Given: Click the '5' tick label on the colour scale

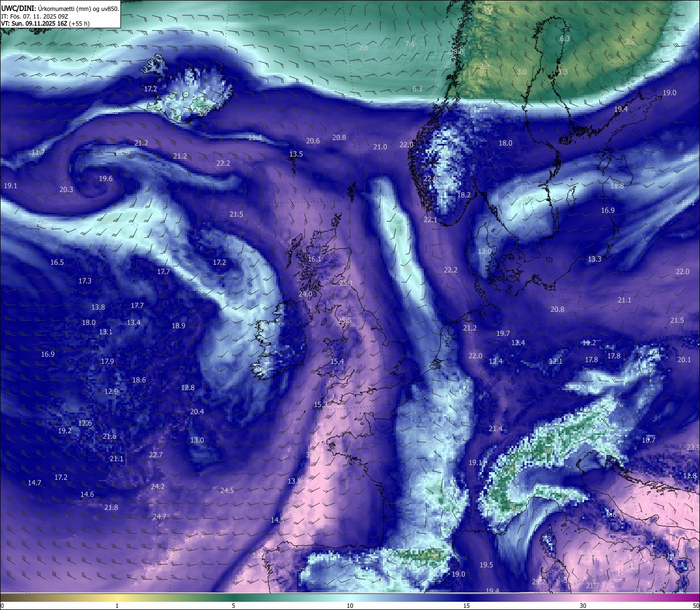Looking at the screenshot, I should [234, 605].
